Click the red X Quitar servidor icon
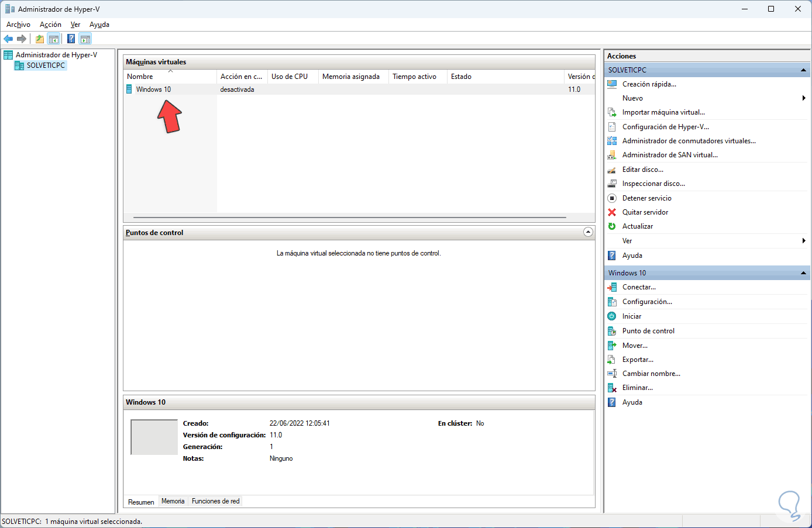 point(612,212)
